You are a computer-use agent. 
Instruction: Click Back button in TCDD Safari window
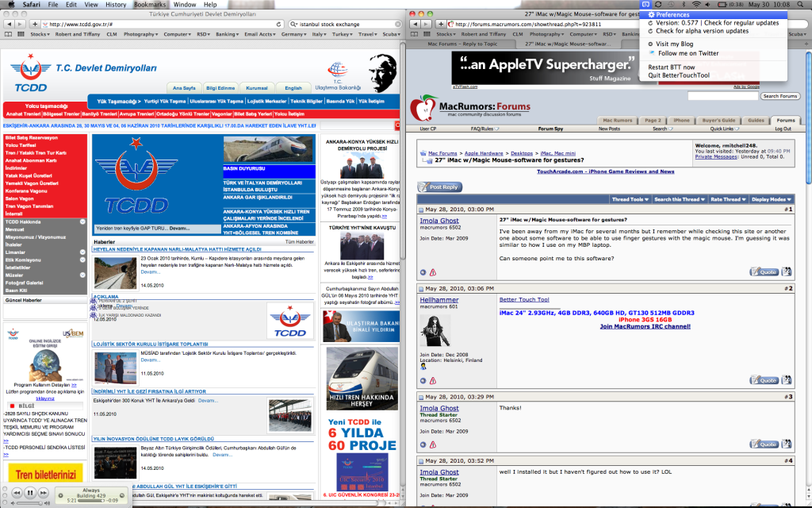coord(9,24)
